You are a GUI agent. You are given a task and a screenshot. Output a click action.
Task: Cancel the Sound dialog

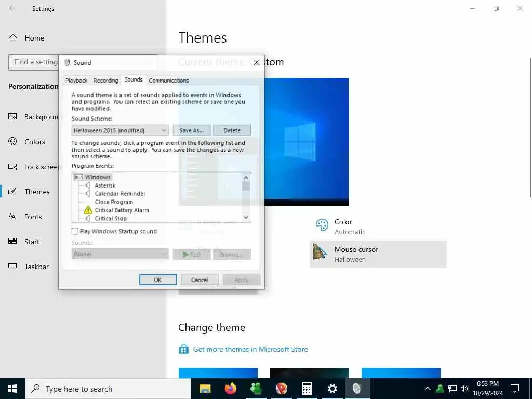pyautogui.click(x=199, y=280)
